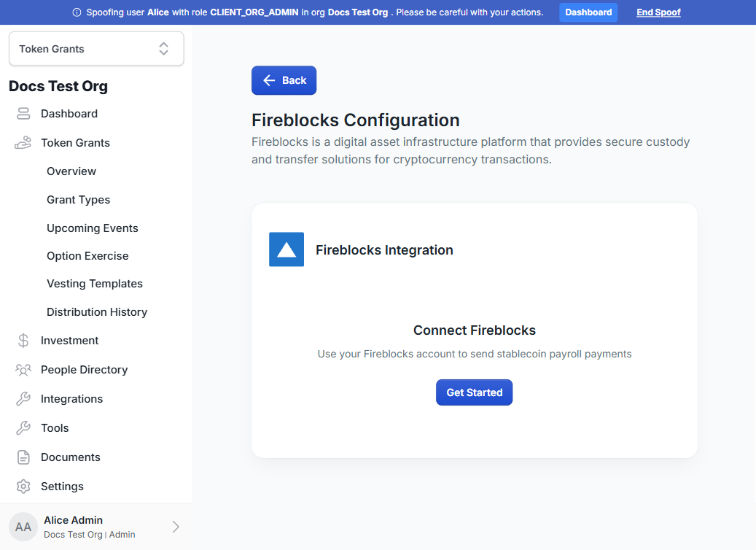
Task: Click the Token Grants hand icon
Action: (23, 143)
